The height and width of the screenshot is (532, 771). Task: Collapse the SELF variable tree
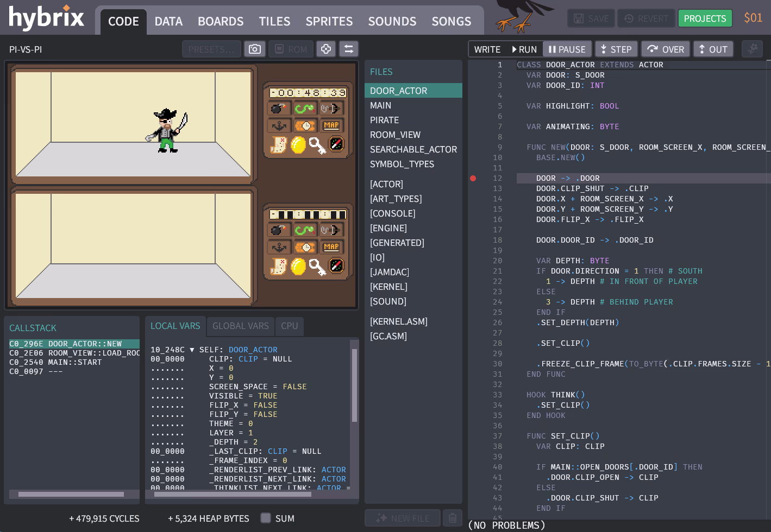click(192, 350)
